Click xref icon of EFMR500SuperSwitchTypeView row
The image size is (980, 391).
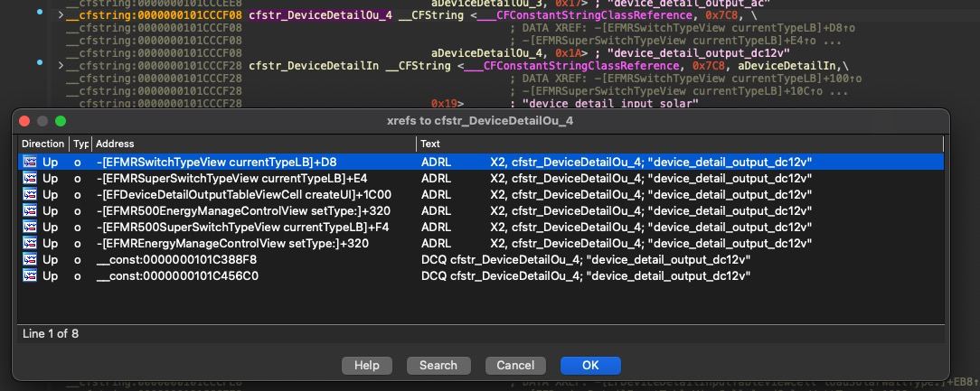[x=30, y=227]
